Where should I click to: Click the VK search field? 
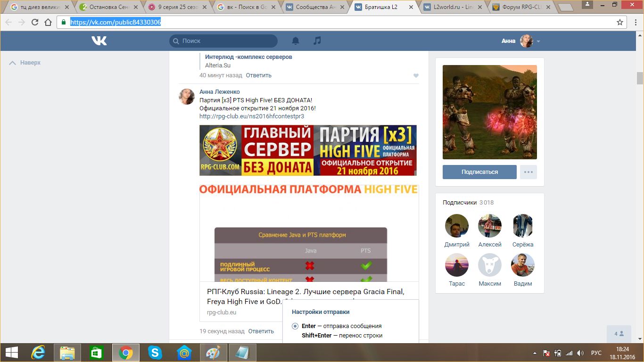click(223, 41)
